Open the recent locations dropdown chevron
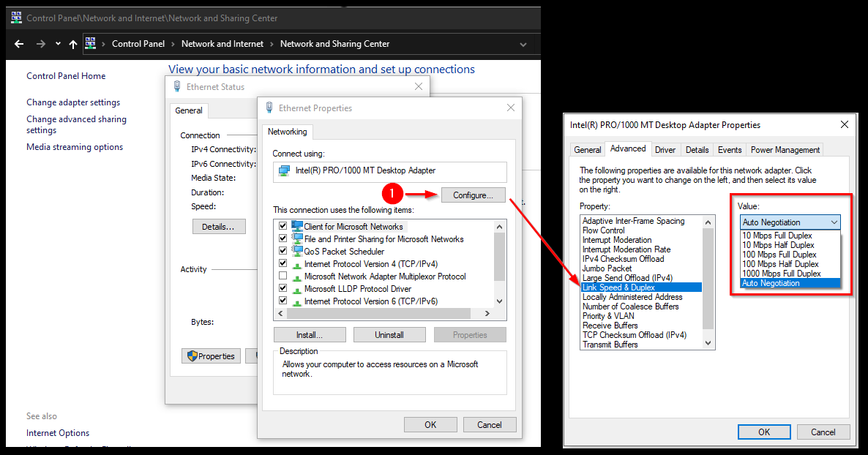Viewport: 868px width, 455px height. [58, 44]
